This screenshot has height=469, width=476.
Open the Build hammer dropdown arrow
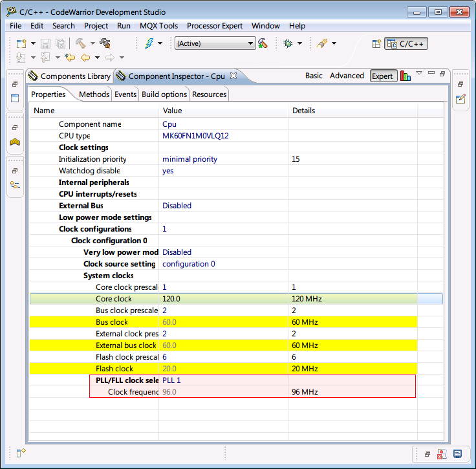point(92,43)
